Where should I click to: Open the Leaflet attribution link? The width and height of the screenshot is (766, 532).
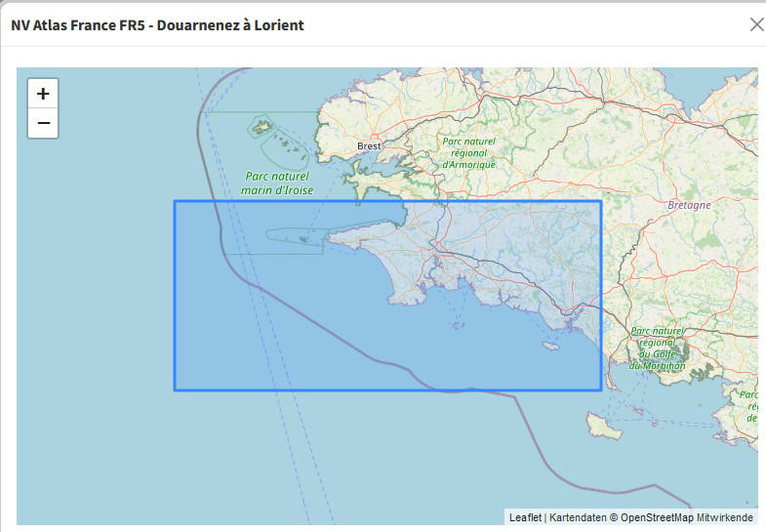[x=525, y=517]
